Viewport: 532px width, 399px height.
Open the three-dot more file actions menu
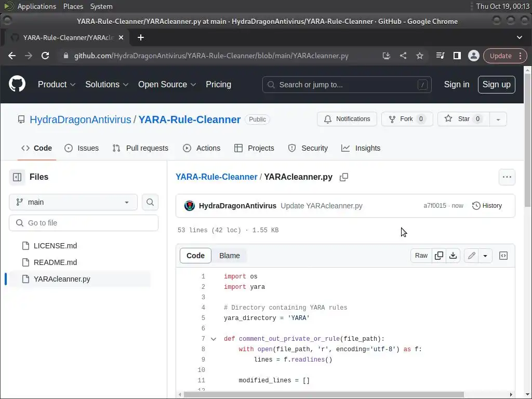507,177
